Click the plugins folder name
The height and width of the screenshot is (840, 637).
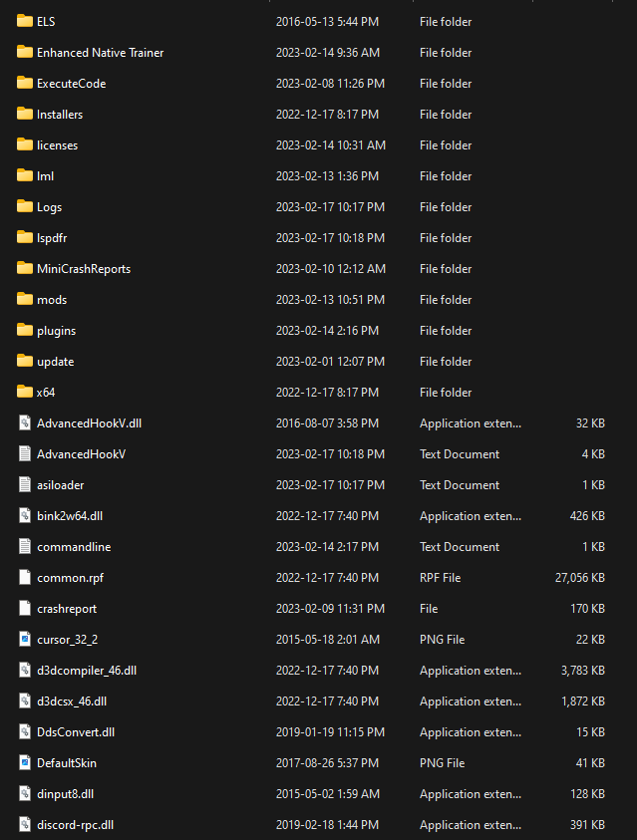tap(56, 331)
